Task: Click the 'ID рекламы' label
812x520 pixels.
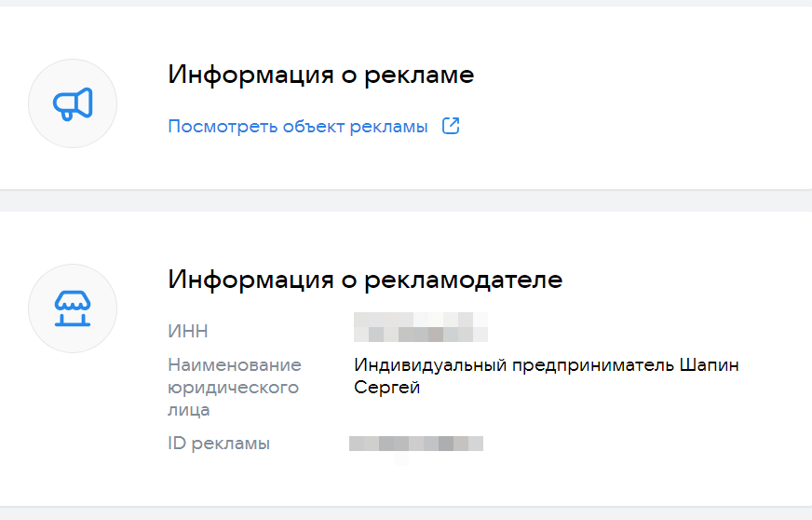Action: click(x=219, y=444)
